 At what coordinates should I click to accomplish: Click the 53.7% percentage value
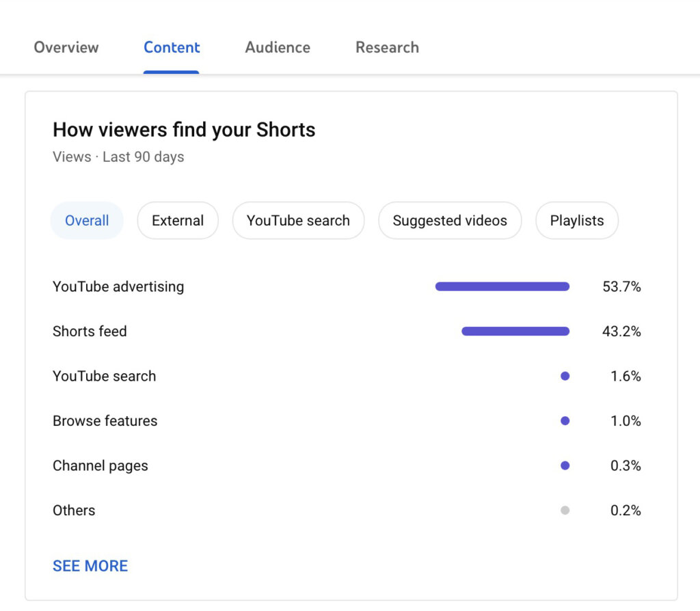pyautogui.click(x=622, y=286)
